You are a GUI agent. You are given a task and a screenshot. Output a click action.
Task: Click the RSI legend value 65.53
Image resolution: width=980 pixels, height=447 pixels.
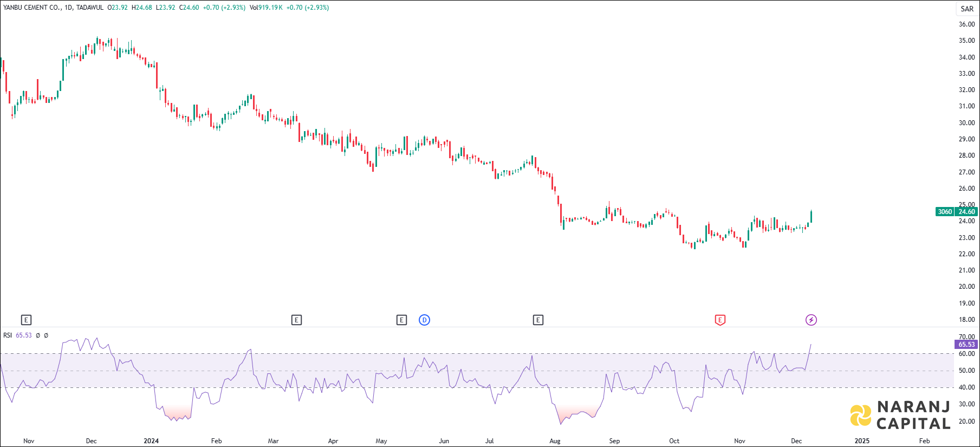pyautogui.click(x=24, y=335)
